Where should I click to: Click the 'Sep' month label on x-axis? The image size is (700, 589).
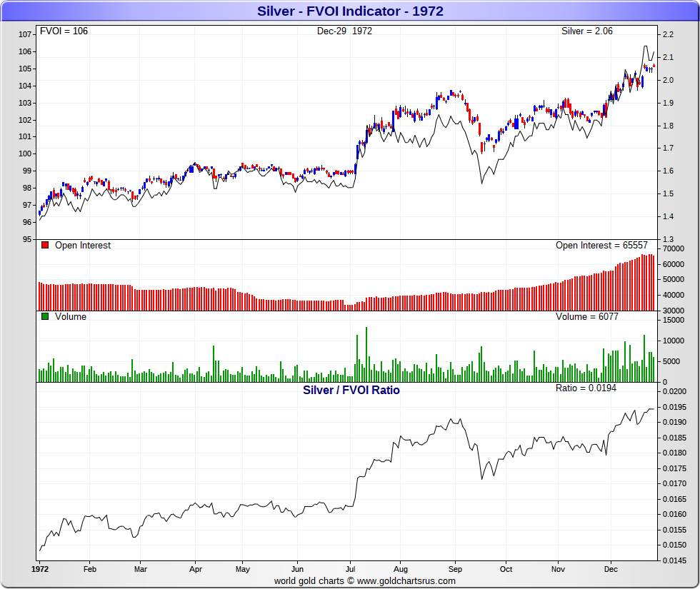pos(455,570)
